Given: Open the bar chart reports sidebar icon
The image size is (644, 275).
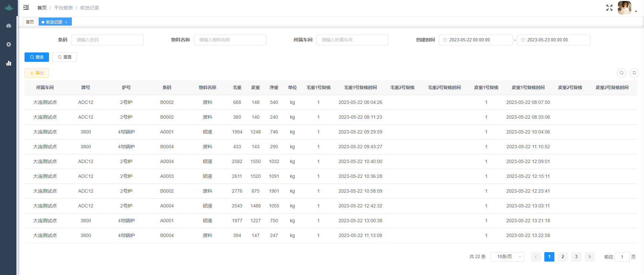Looking at the screenshot, I should [x=9, y=63].
